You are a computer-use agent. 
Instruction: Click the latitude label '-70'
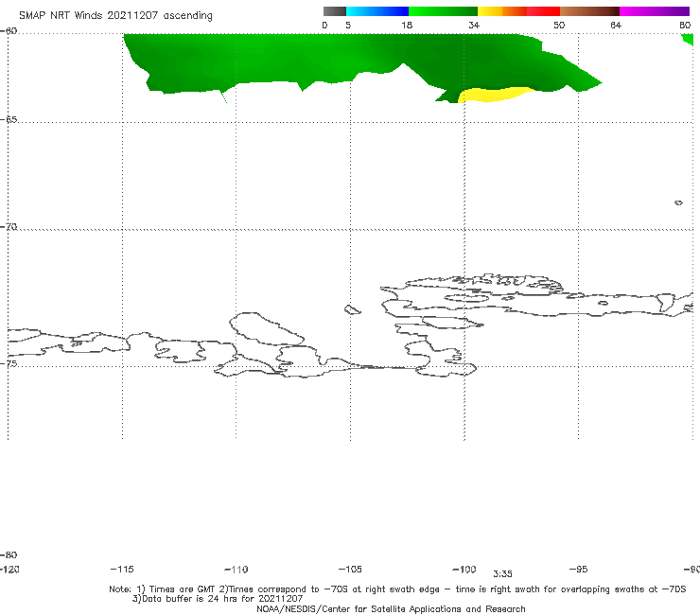9,227
